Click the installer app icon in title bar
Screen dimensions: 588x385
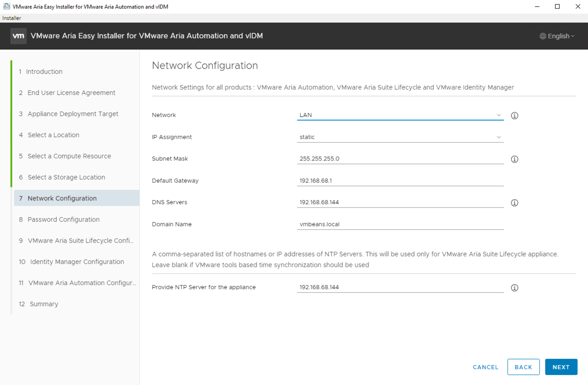(7, 6)
